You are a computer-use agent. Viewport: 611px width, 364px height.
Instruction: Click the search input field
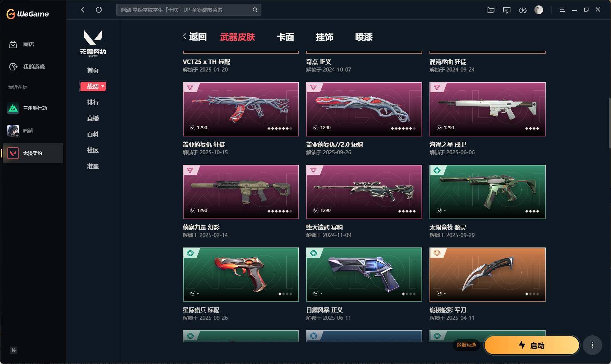[x=188, y=10]
